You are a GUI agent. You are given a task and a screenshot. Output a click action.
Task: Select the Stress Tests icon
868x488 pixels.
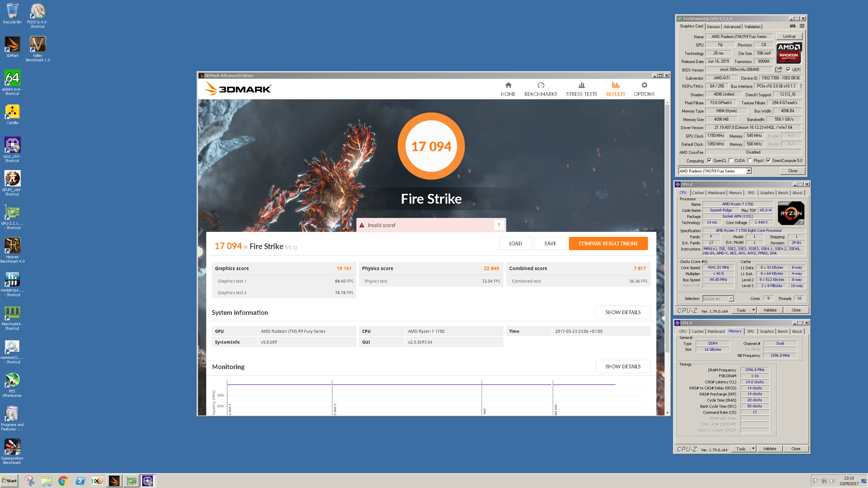point(581,89)
